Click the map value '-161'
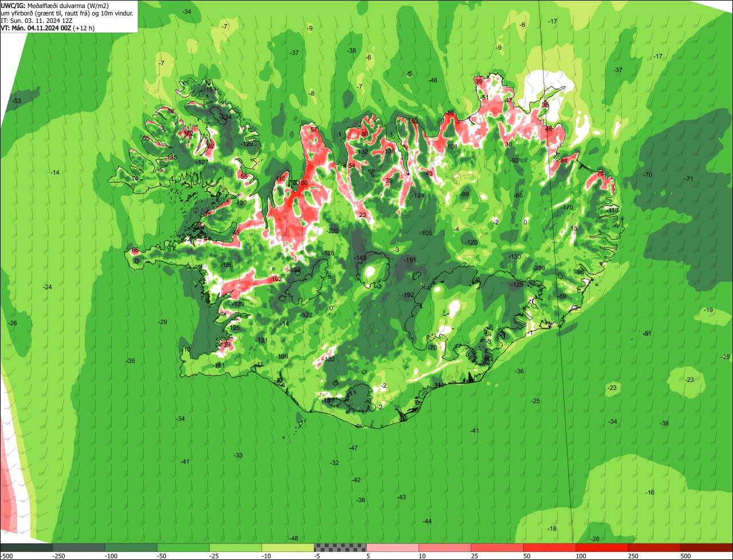 219,365
